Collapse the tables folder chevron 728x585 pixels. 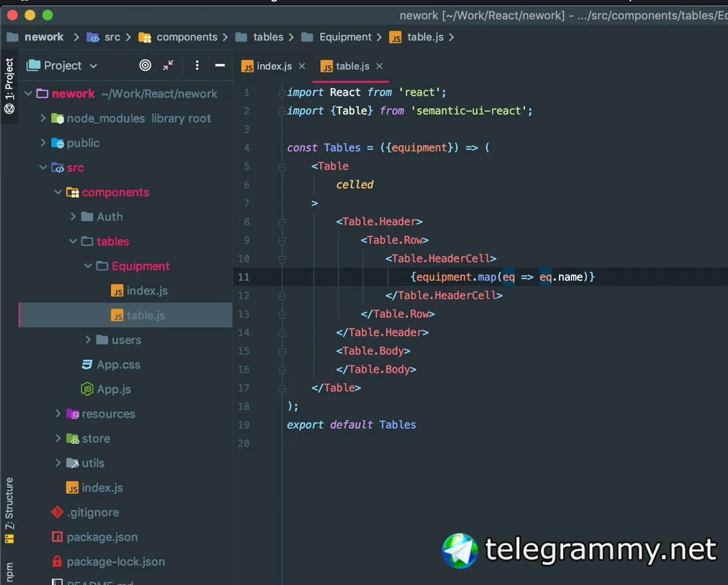(73, 242)
